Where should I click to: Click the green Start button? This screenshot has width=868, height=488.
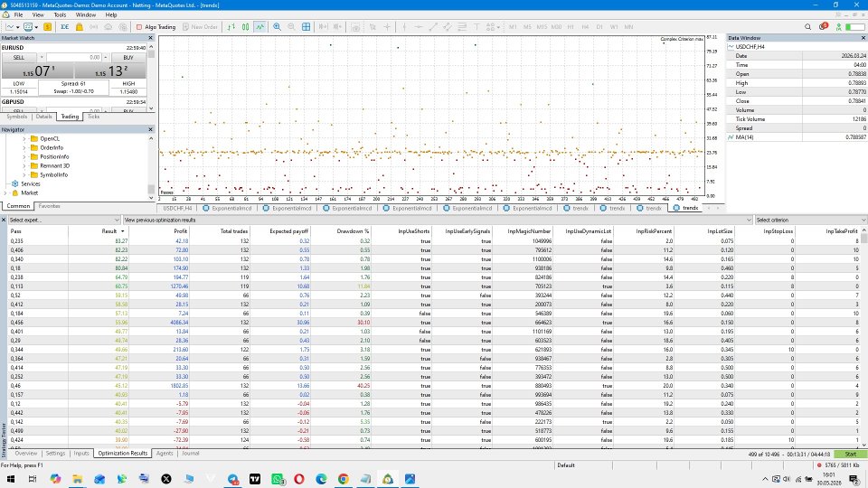tap(850, 455)
